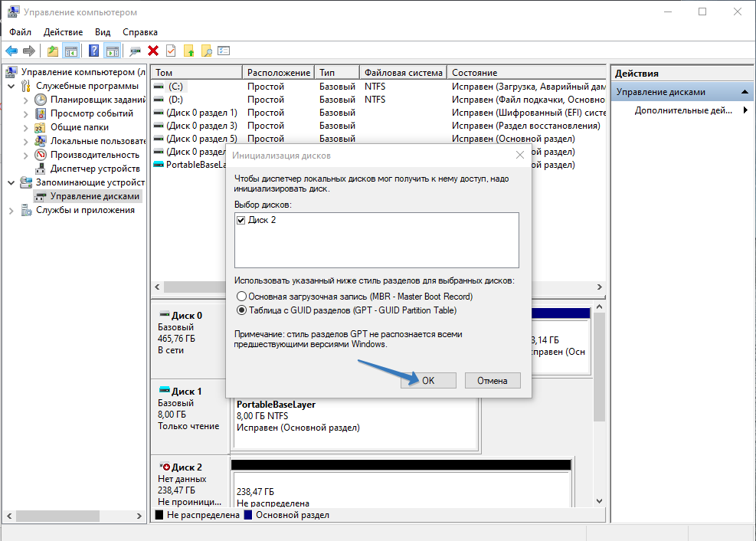Expand the Локальные пользователи node
Image resolution: width=756 pixels, height=541 pixels.
point(25,142)
